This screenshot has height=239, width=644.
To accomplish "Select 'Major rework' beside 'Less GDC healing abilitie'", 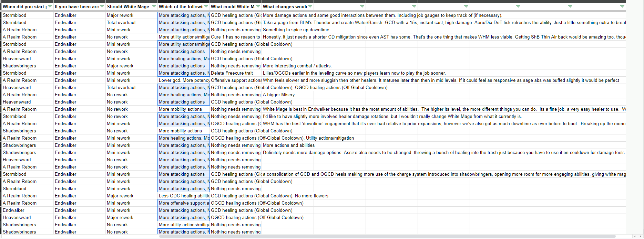I will click(132, 196).
